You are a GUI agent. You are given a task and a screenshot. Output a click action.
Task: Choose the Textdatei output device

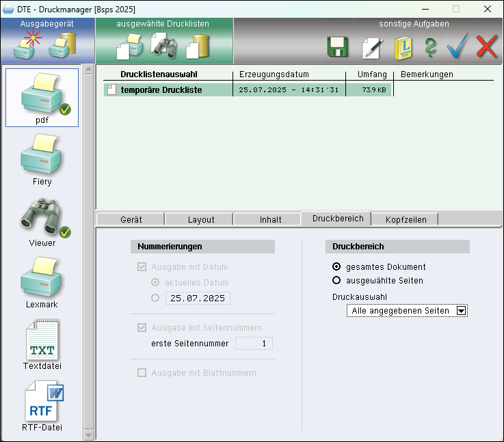pos(42,344)
